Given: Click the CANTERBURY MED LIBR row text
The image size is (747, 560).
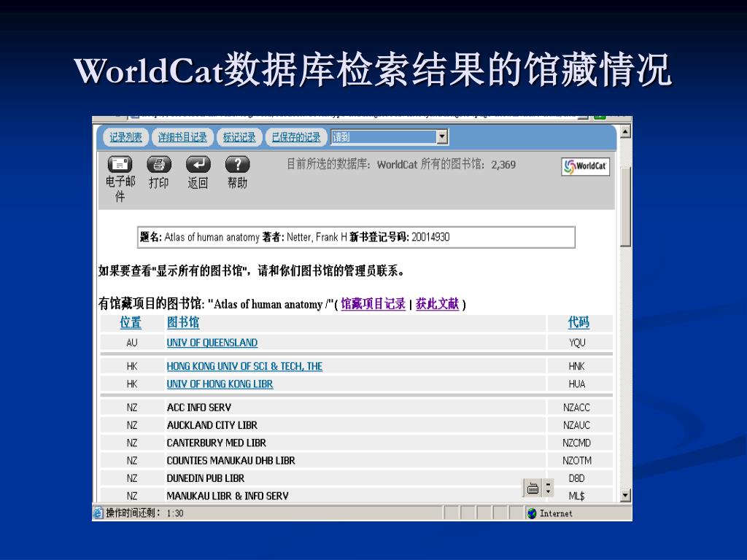Looking at the screenshot, I should click(216, 443).
